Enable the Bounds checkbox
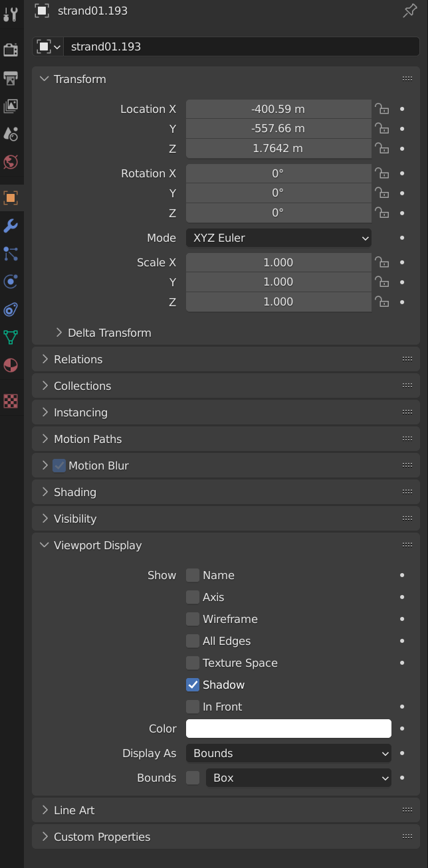The width and height of the screenshot is (428, 868). pyautogui.click(x=193, y=778)
